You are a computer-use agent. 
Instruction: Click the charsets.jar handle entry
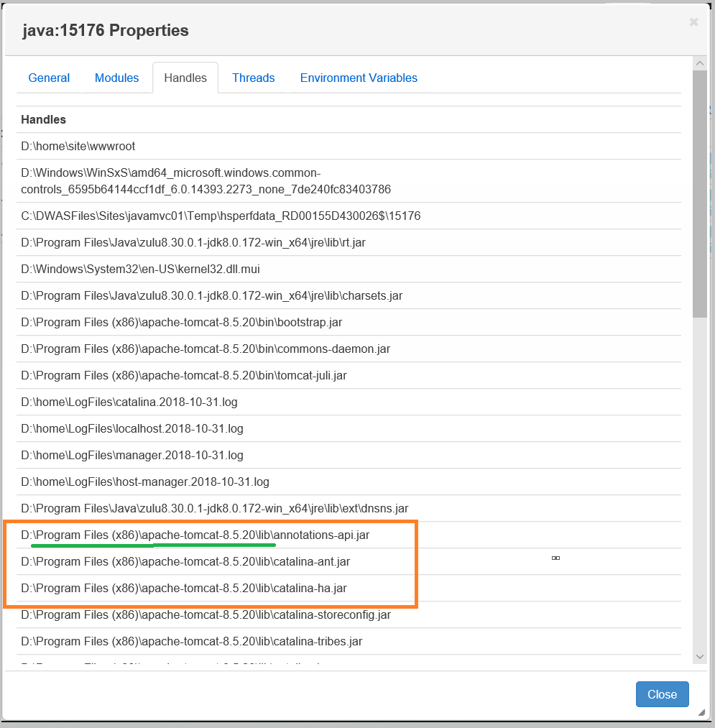207,295
